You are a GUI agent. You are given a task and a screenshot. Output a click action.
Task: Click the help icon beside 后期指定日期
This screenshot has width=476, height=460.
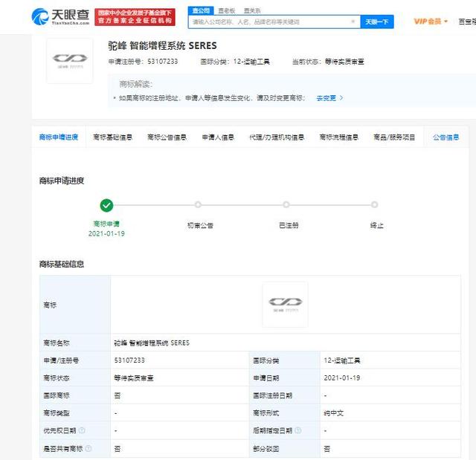tap(298, 430)
